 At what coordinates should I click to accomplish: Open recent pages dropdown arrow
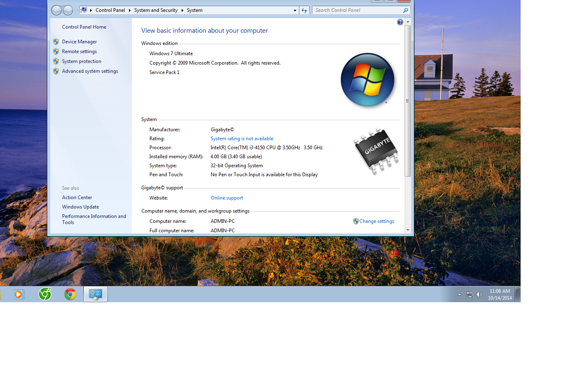[76, 11]
